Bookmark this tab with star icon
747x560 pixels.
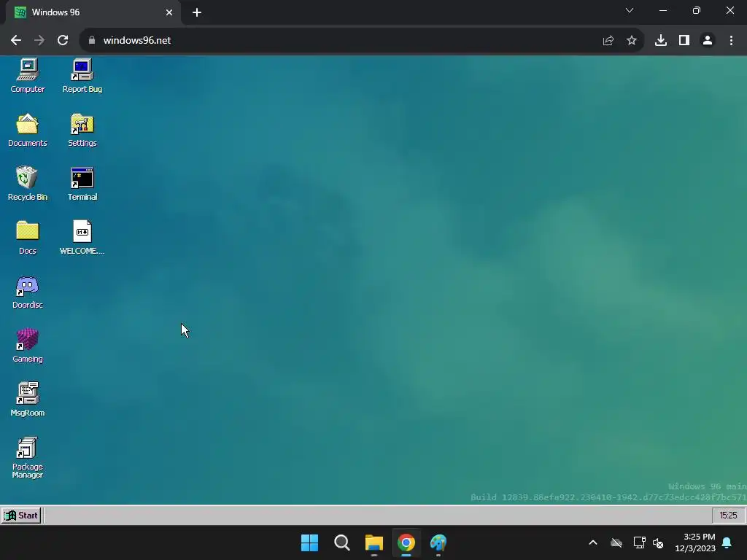point(632,41)
